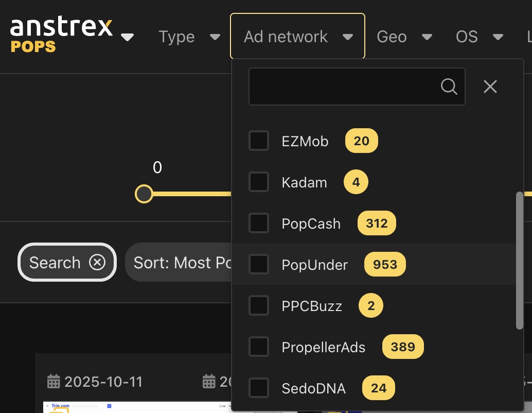Click the range slider left handle
Screen dimensions: 532x413
click(x=144, y=194)
